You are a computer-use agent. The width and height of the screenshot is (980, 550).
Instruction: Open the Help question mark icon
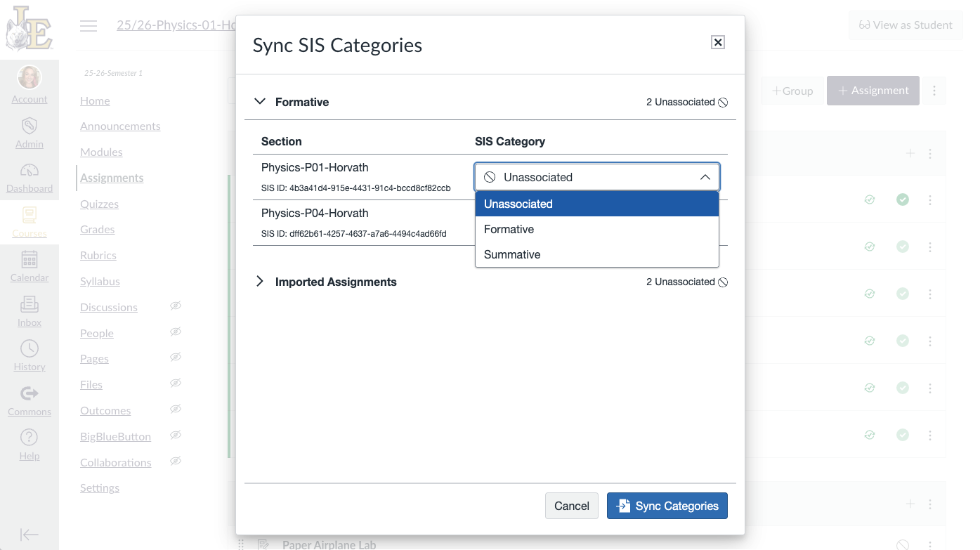click(x=30, y=438)
